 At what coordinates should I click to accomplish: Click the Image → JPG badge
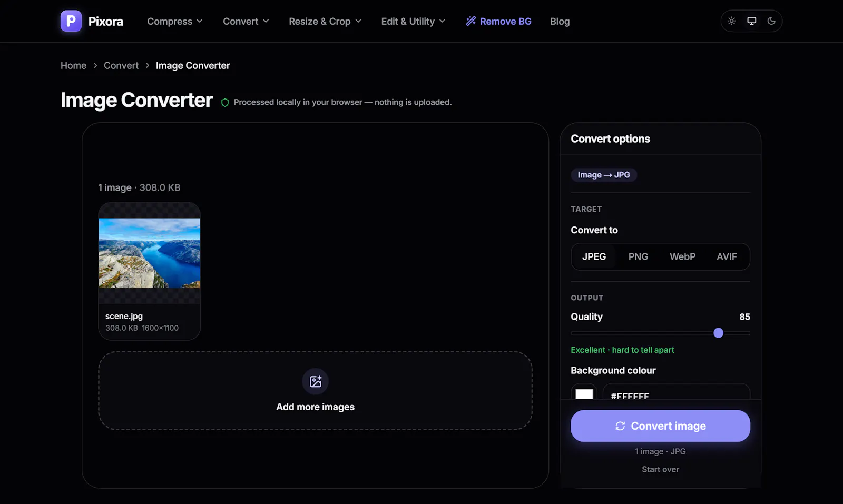coord(604,175)
